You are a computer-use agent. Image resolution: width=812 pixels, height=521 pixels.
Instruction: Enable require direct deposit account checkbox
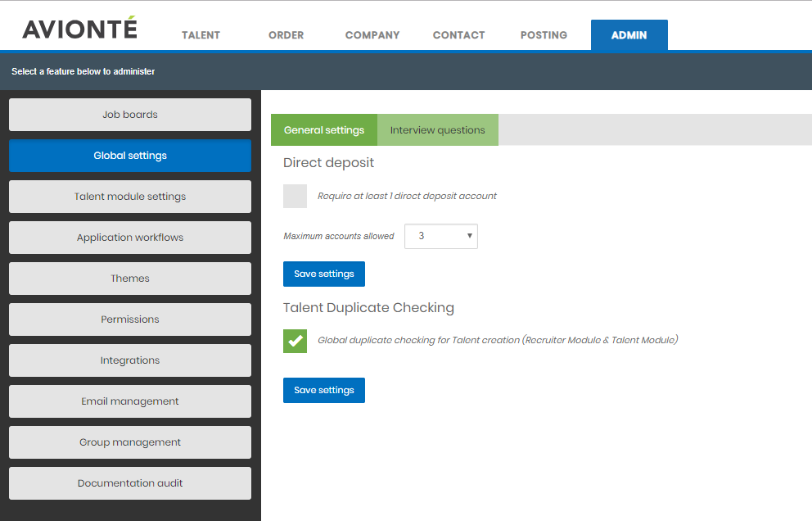click(295, 196)
